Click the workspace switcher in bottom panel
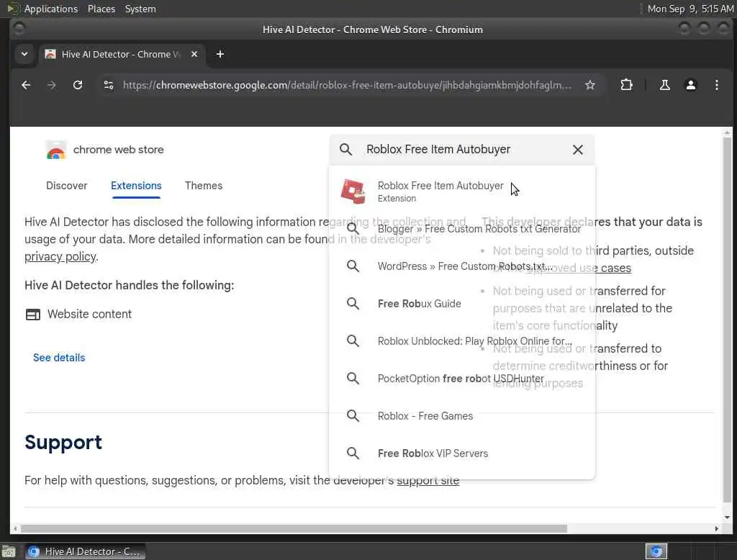Image resolution: width=737 pixels, height=560 pixels. 656,551
